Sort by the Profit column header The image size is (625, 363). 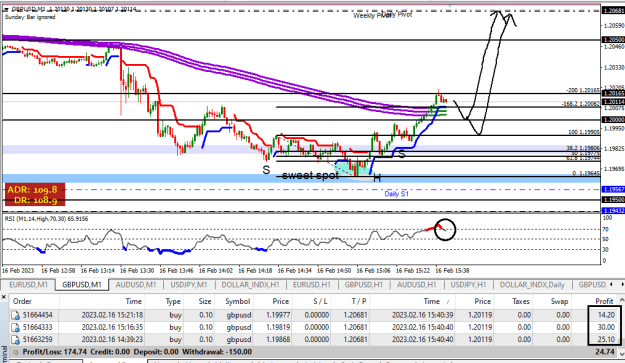pyautogui.click(x=604, y=302)
